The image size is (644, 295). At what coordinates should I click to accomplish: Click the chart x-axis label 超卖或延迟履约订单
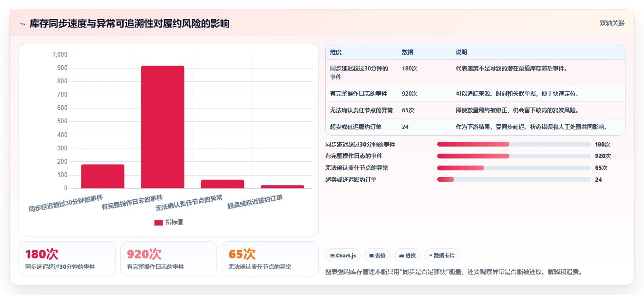[255, 202]
